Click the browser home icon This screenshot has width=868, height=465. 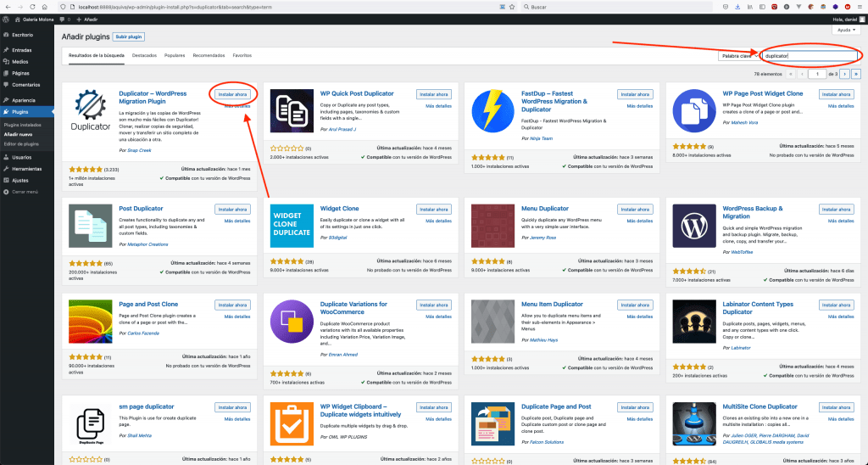(44, 7)
